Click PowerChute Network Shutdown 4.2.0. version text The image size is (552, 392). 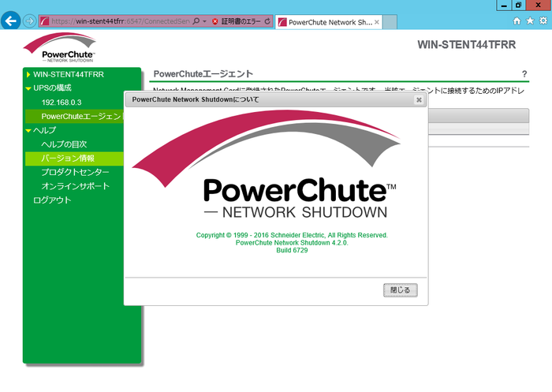[292, 243]
